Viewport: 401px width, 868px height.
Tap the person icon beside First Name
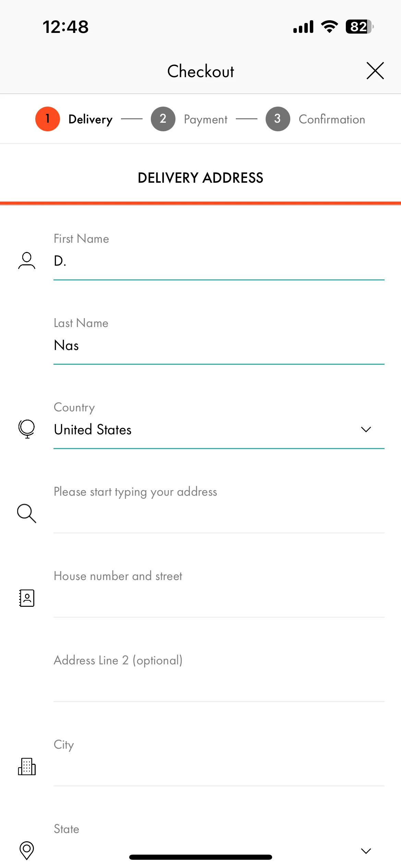click(27, 261)
